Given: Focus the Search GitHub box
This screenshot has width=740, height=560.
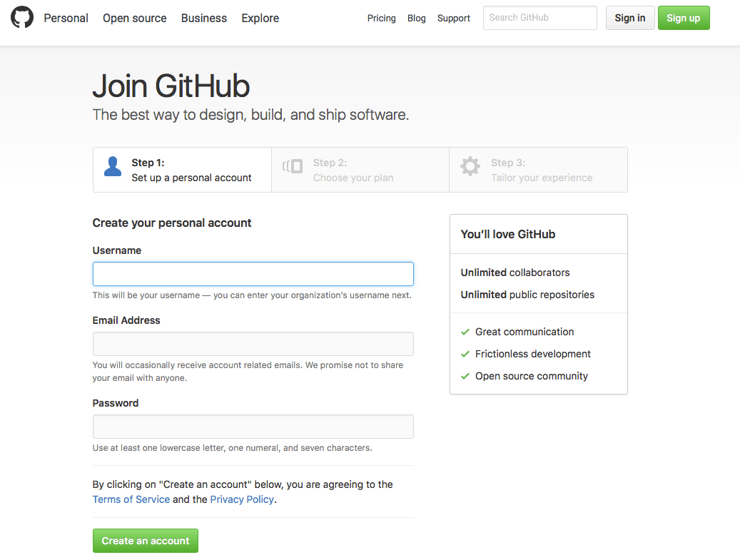Looking at the screenshot, I should [539, 18].
